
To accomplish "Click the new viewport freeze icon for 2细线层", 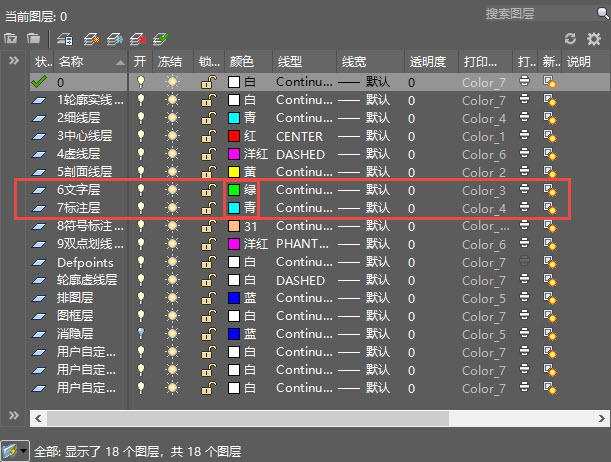I will pos(549,119).
